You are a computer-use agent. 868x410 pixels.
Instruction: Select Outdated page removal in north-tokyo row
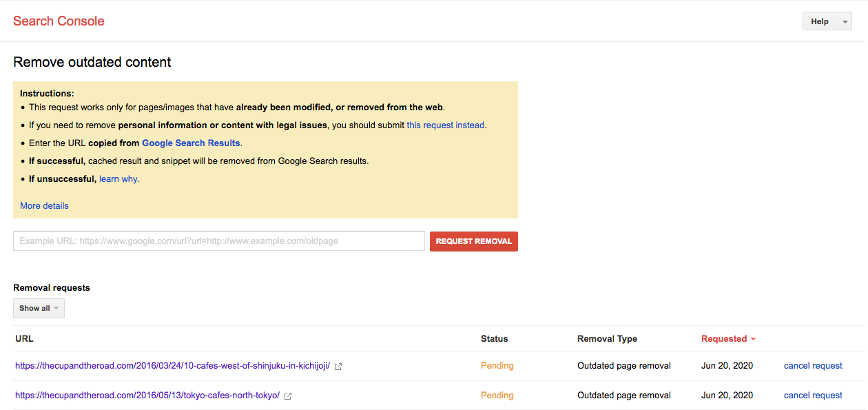pyautogui.click(x=624, y=396)
